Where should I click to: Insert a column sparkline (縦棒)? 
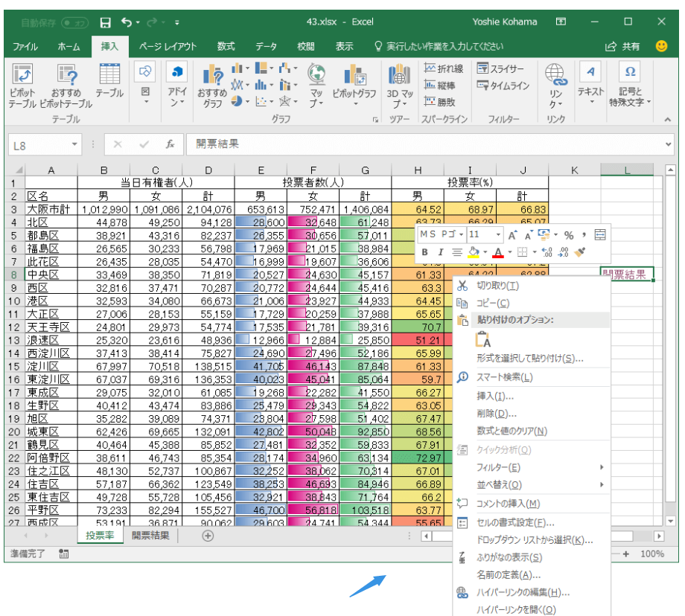pos(440,85)
